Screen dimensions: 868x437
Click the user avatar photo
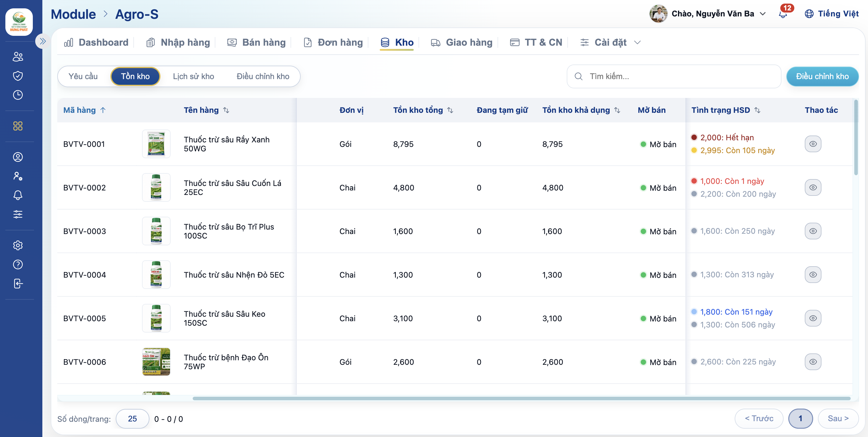(658, 14)
